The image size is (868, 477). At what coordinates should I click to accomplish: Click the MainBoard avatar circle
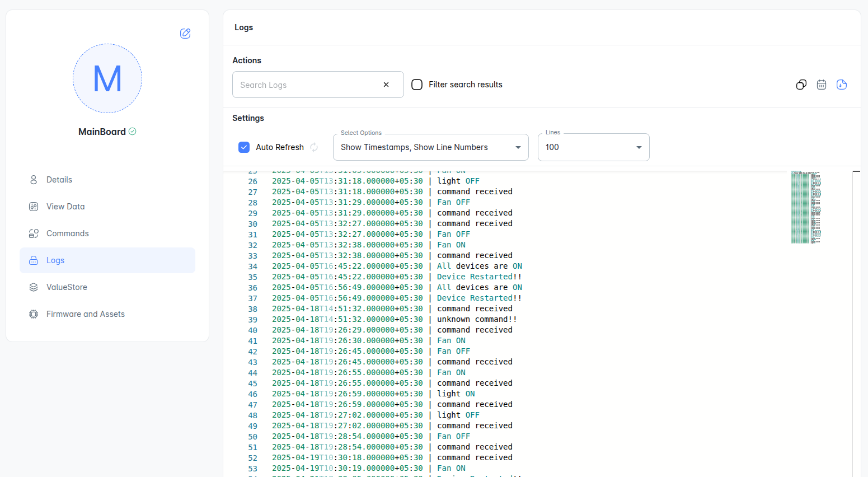(x=107, y=79)
